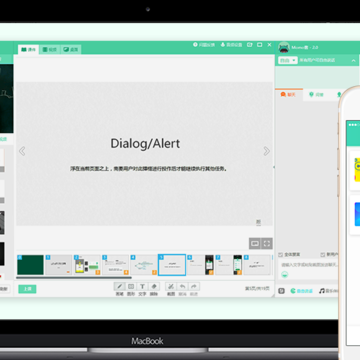Click the music note icon at the chat panel bottom
The height and width of the screenshot is (360, 360).
[x=322, y=291]
